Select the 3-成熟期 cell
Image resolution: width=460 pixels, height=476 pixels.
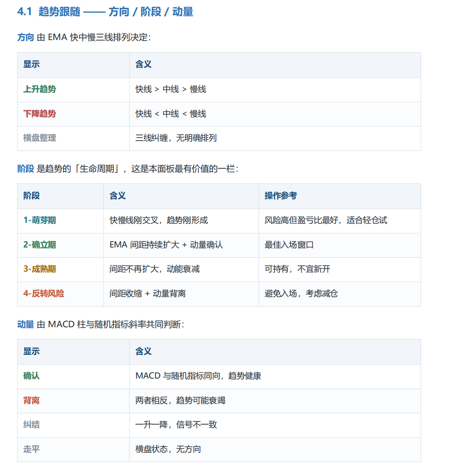60,269
